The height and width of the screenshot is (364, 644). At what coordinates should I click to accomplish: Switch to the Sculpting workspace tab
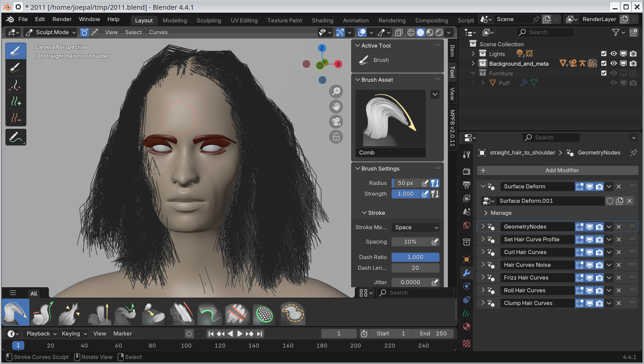(x=209, y=20)
